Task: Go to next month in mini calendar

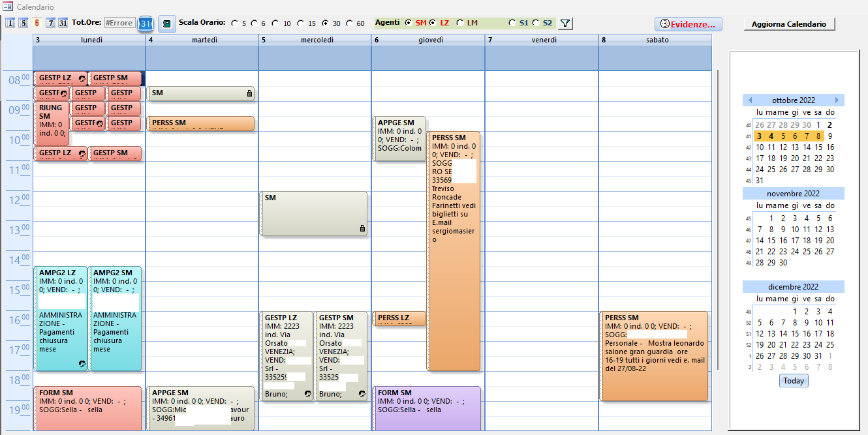Action: [837, 100]
